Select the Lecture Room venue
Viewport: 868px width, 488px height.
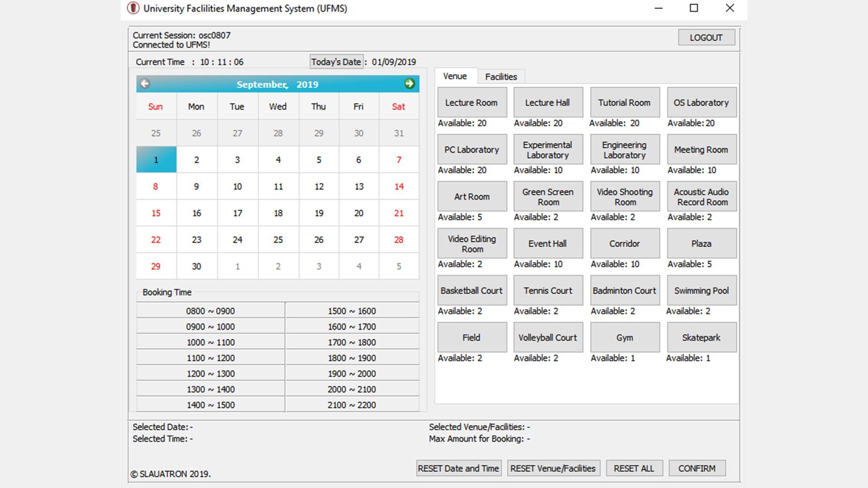pos(472,103)
